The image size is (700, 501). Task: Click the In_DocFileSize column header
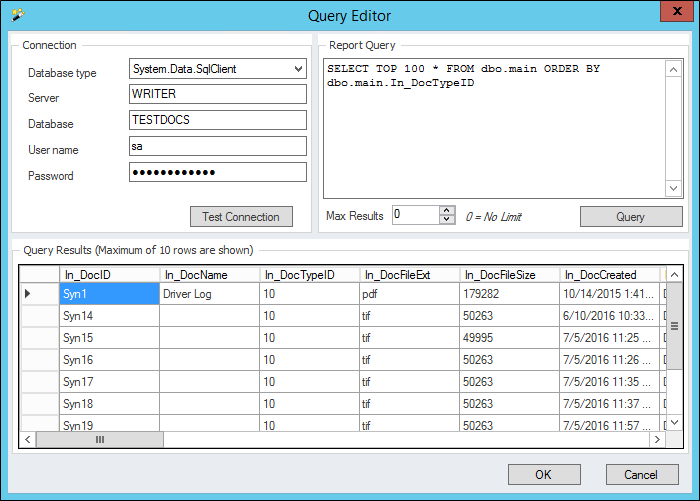[509, 275]
